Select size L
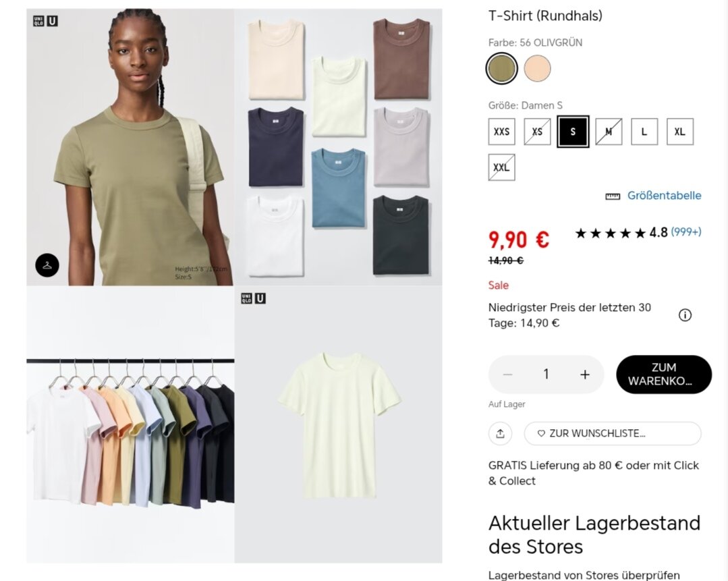The width and height of the screenshot is (728, 581). coord(644,132)
